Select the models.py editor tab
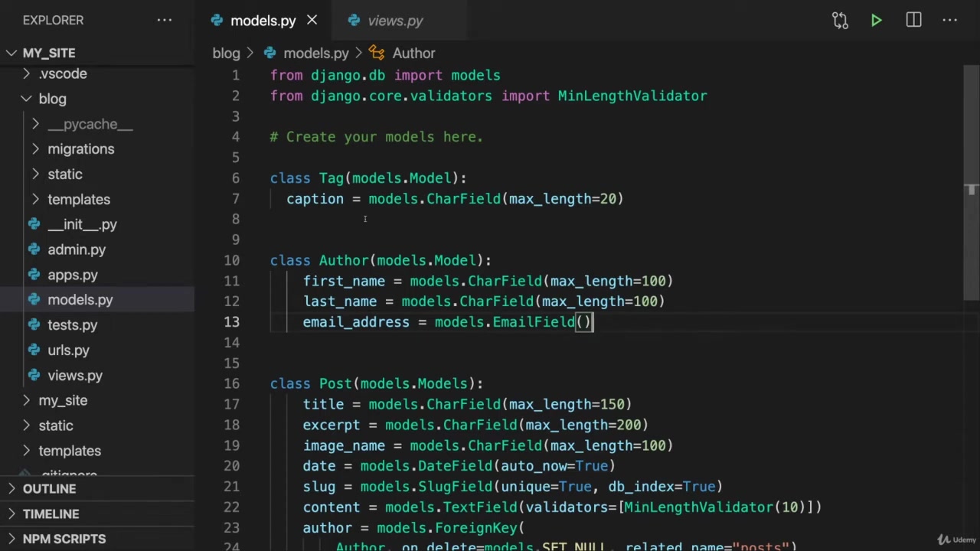The width and height of the screenshot is (980, 551). coord(263,21)
